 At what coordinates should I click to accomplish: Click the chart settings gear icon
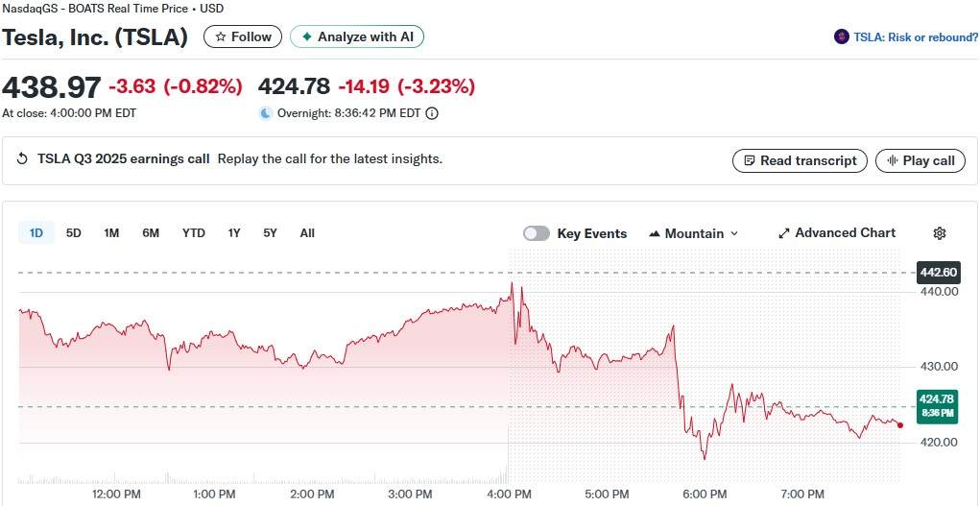pos(940,233)
